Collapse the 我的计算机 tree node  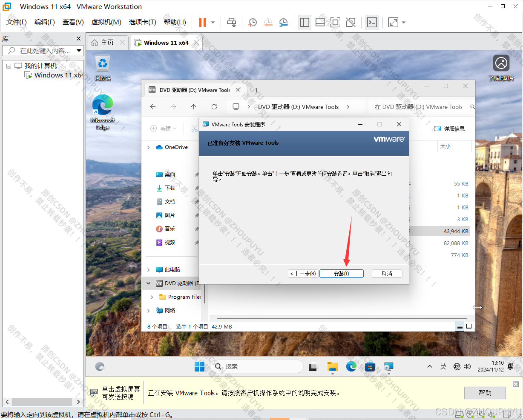(x=9, y=66)
